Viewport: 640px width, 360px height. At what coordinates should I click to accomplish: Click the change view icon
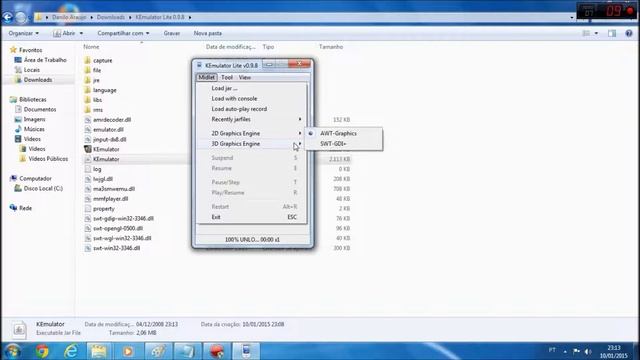click(x=586, y=33)
